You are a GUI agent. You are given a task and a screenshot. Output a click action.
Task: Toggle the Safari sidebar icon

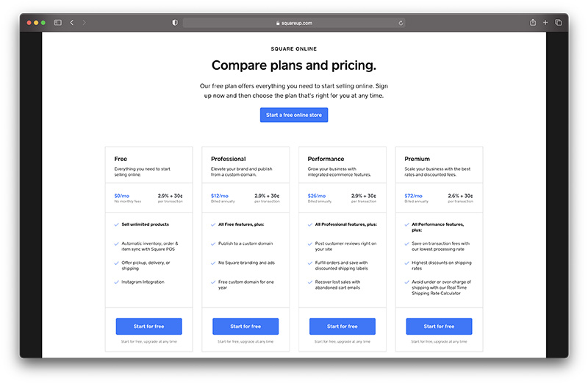click(58, 23)
